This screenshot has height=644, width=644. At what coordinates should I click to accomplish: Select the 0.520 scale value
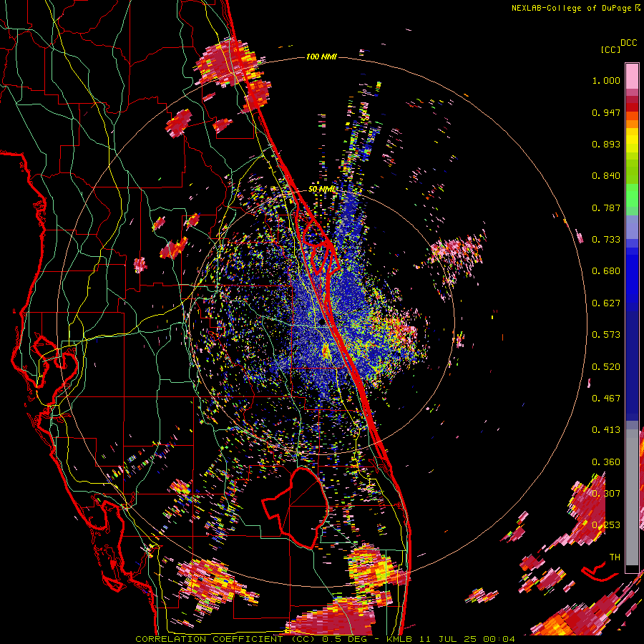[606, 367]
